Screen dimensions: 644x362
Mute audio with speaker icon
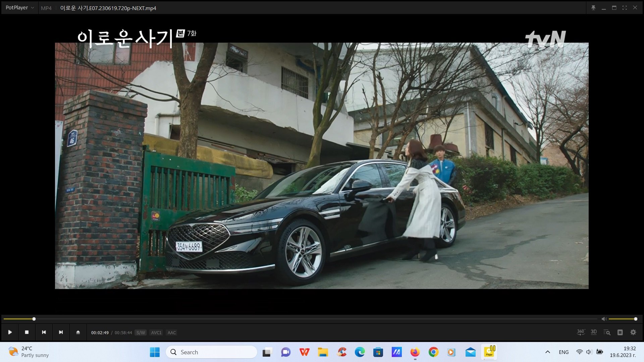pyautogui.click(x=604, y=319)
